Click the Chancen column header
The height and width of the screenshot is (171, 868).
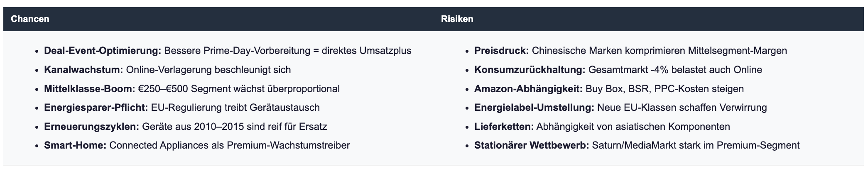click(30, 19)
